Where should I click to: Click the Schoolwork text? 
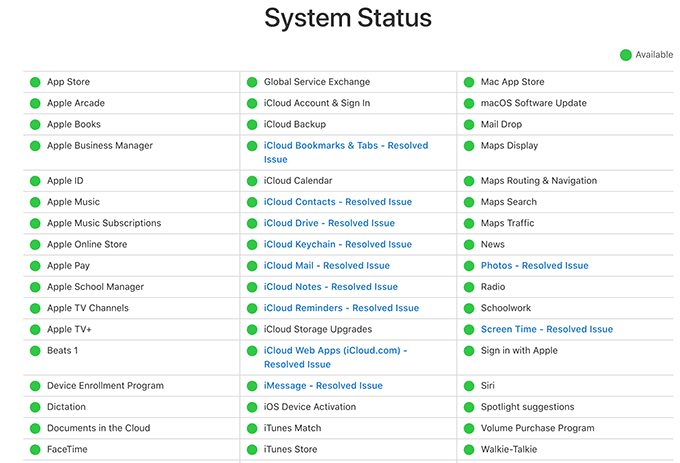506,308
